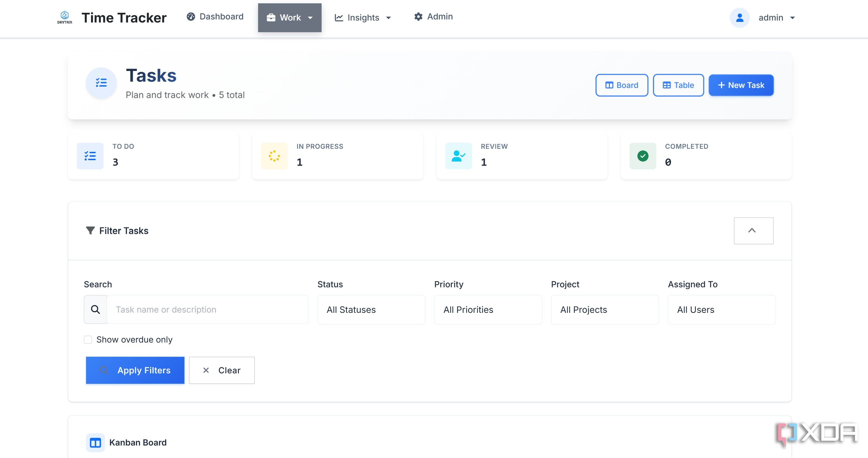Click the Filter Tasks heading

coord(124,230)
